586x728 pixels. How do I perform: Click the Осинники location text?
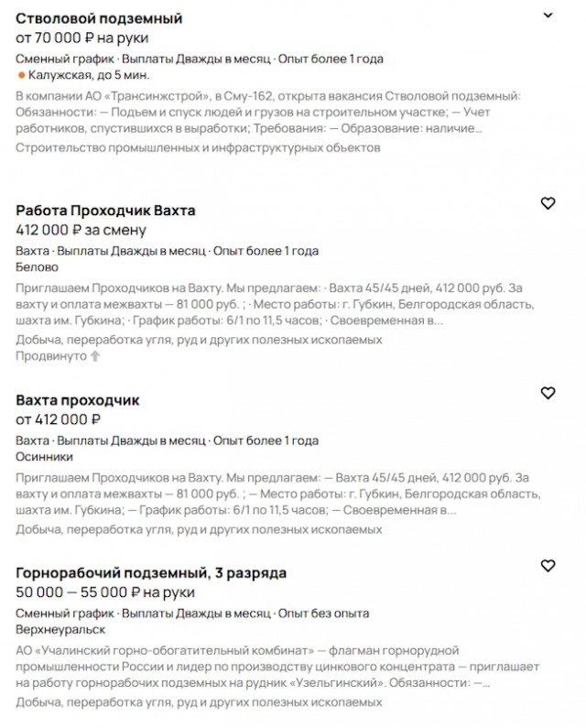click(44, 457)
